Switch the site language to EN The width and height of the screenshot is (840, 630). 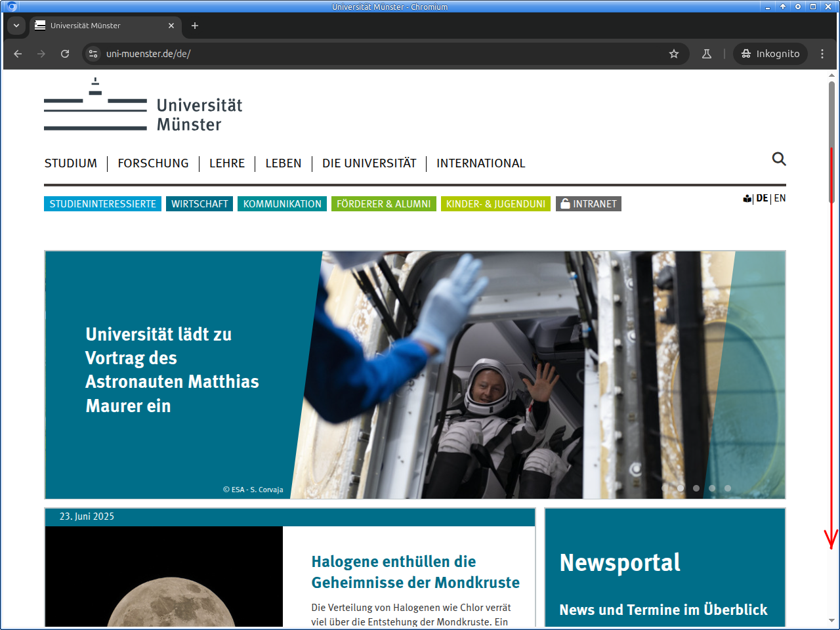780,198
